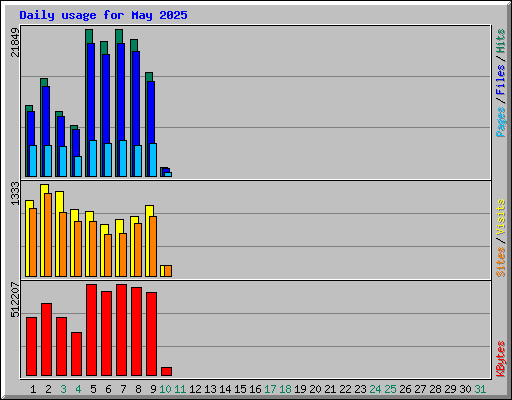Click day 2 label on x-axis
512x400 pixels.
[48, 389]
